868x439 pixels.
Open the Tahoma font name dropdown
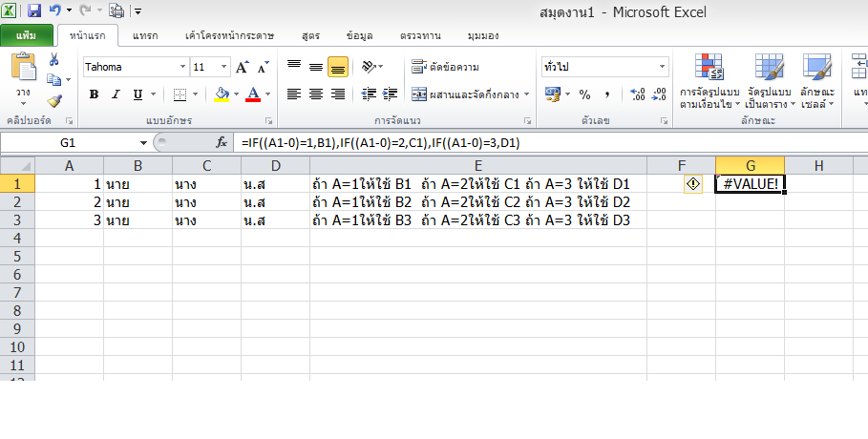[x=182, y=67]
